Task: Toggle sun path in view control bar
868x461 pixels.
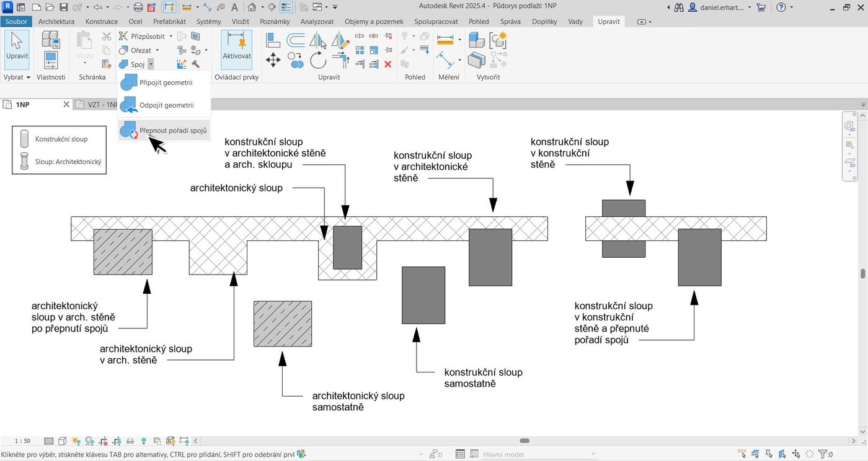Action: (x=76, y=441)
